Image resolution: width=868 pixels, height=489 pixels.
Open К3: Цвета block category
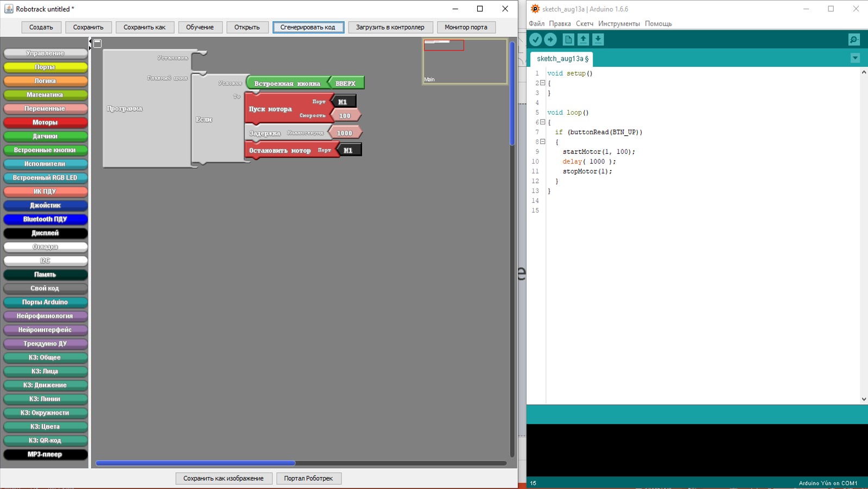(x=46, y=427)
